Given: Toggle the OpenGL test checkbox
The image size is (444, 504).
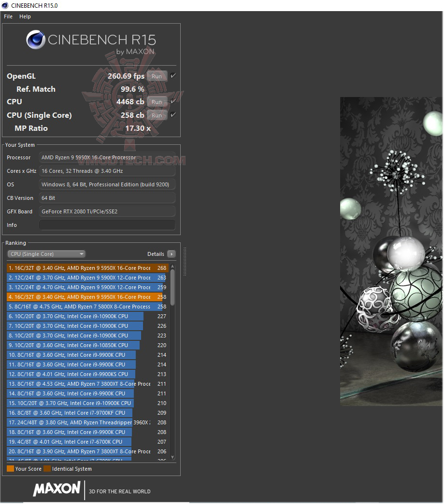Looking at the screenshot, I should point(173,75).
